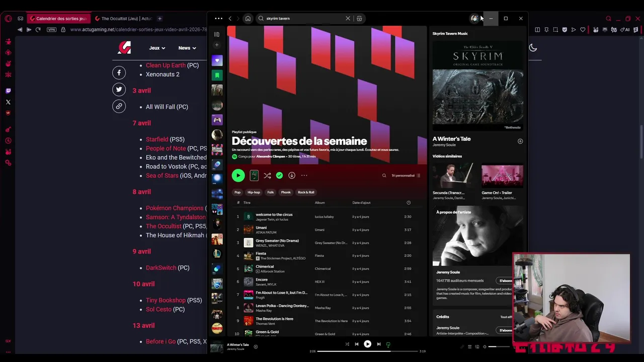Screen dimensions: 644x362
Task: Search within the playlist using the magnifier
Action: click(x=384, y=175)
